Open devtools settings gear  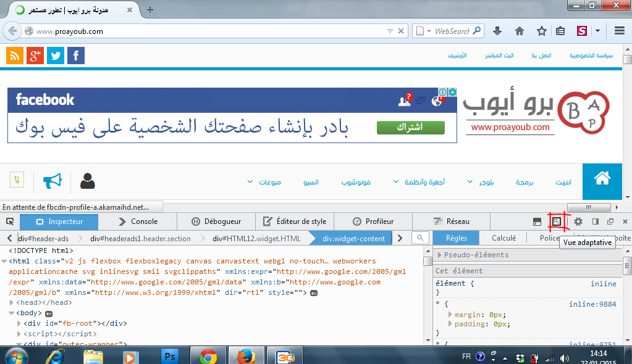click(x=578, y=221)
